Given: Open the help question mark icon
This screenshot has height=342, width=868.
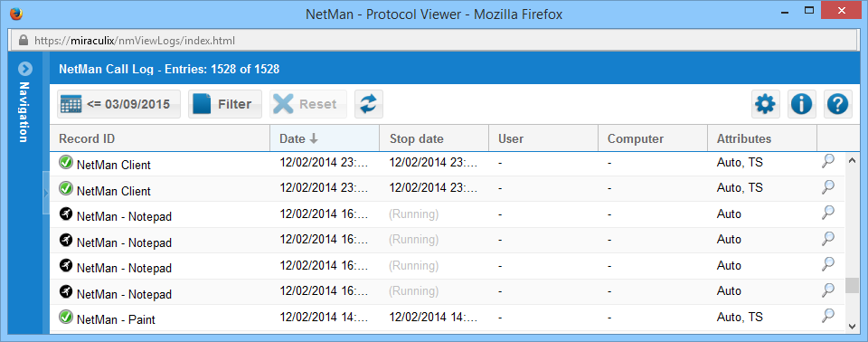Looking at the screenshot, I should [x=838, y=104].
